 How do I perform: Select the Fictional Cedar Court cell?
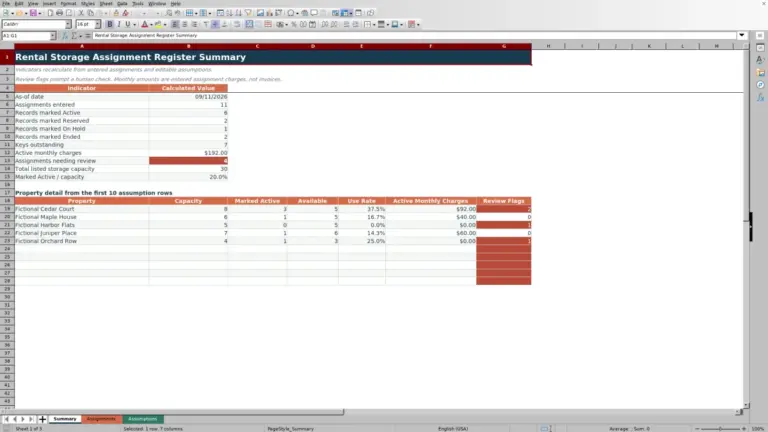point(82,209)
